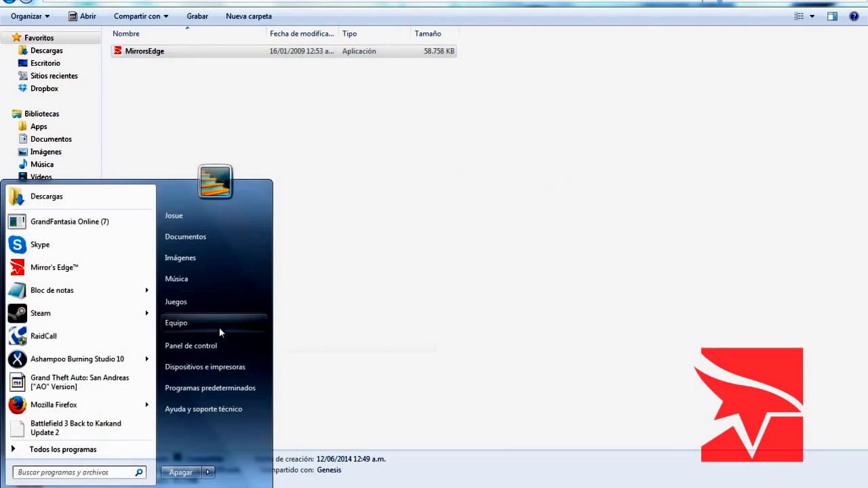Select the Documentos library in the Explorer sidebar
The height and width of the screenshot is (488, 868).
point(51,140)
